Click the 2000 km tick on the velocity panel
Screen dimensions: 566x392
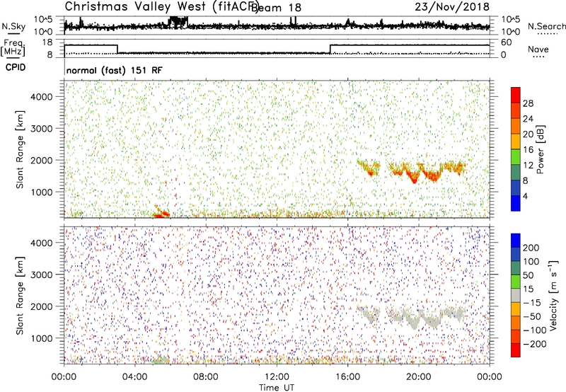41,306
